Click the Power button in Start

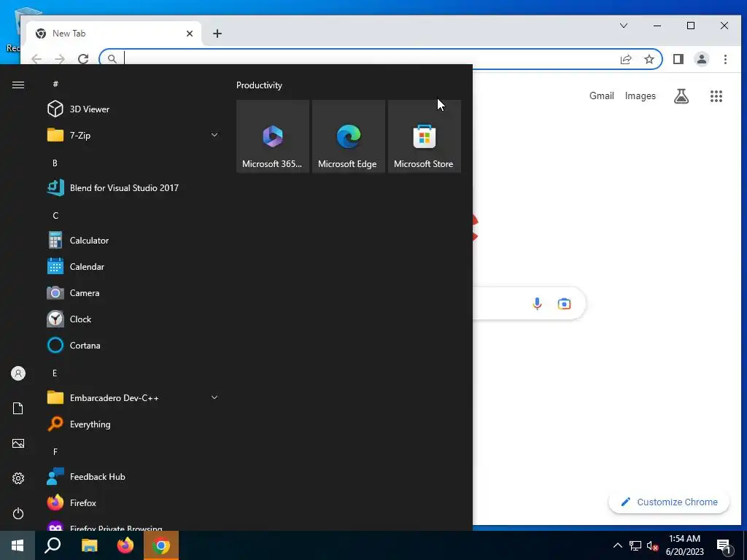(18, 513)
